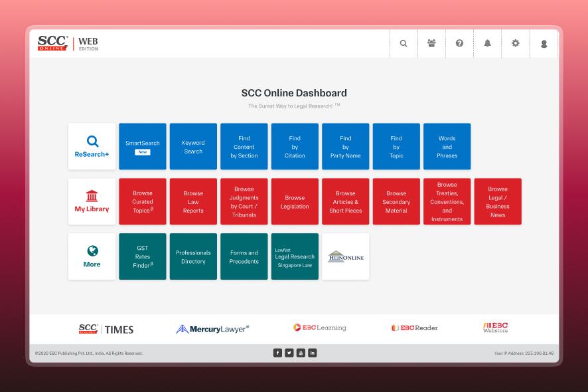588x392 pixels.
Task: Click the Twitter icon in footer
Action: 289,353
